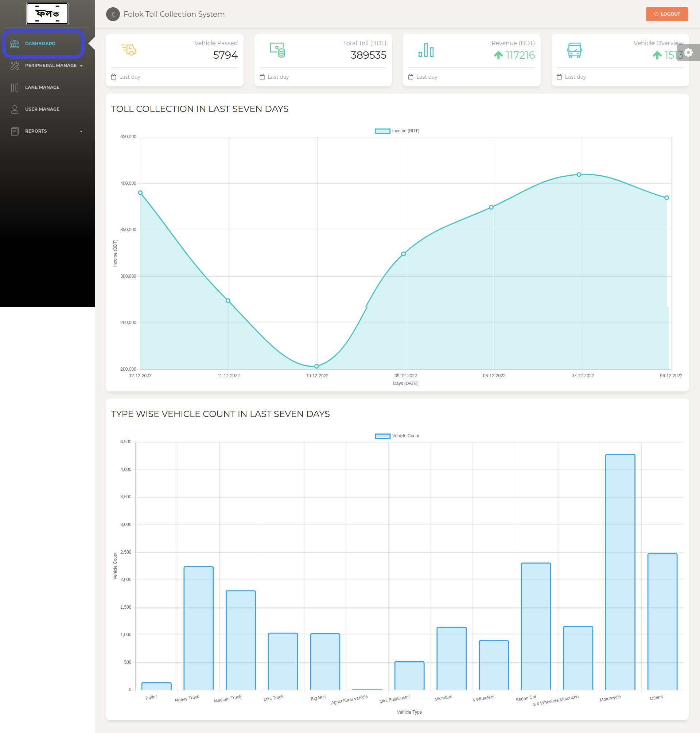Open the Dashboard menu item
The height and width of the screenshot is (733, 700).
[40, 44]
